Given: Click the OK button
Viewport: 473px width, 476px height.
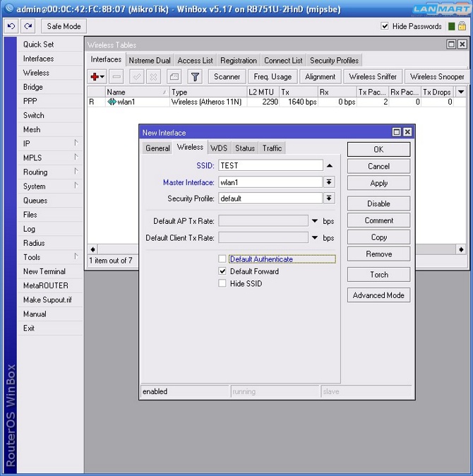Looking at the screenshot, I should (x=378, y=149).
